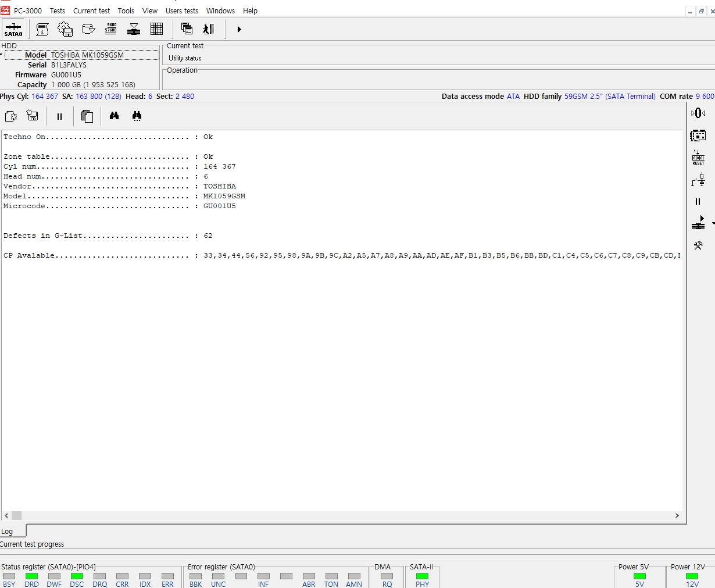This screenshot has width=715, height=588.
Task: Click the Techno On log line
Action: click(108, 137)
